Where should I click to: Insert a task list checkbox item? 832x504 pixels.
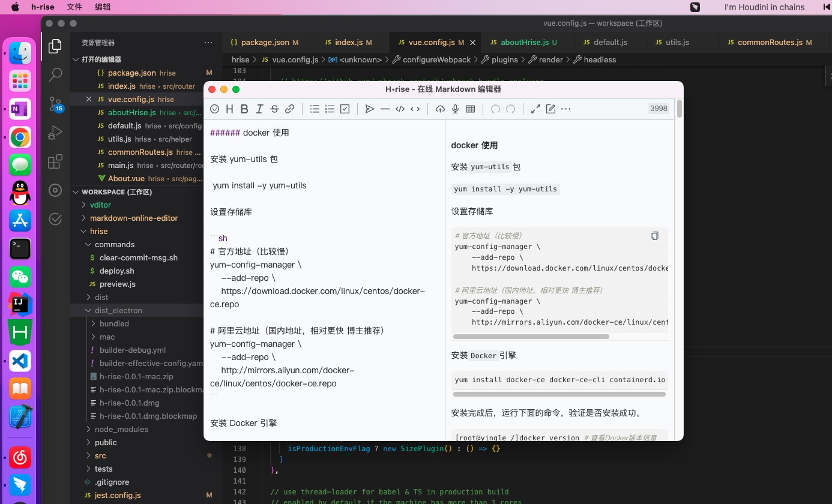click(345, 109)
